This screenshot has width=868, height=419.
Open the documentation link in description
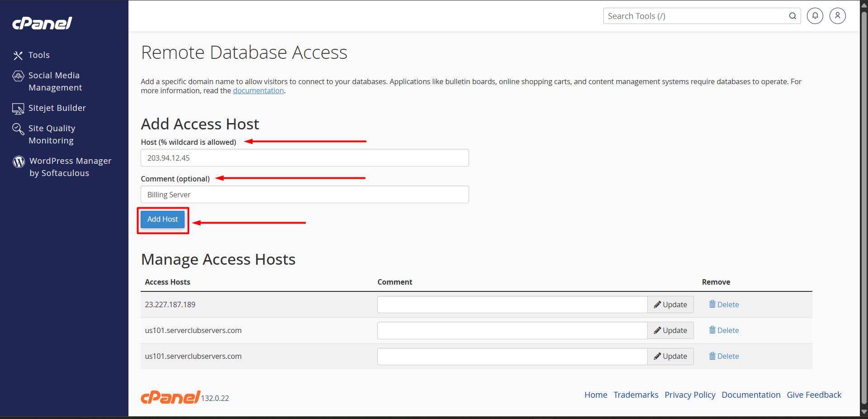pos(258,90)
